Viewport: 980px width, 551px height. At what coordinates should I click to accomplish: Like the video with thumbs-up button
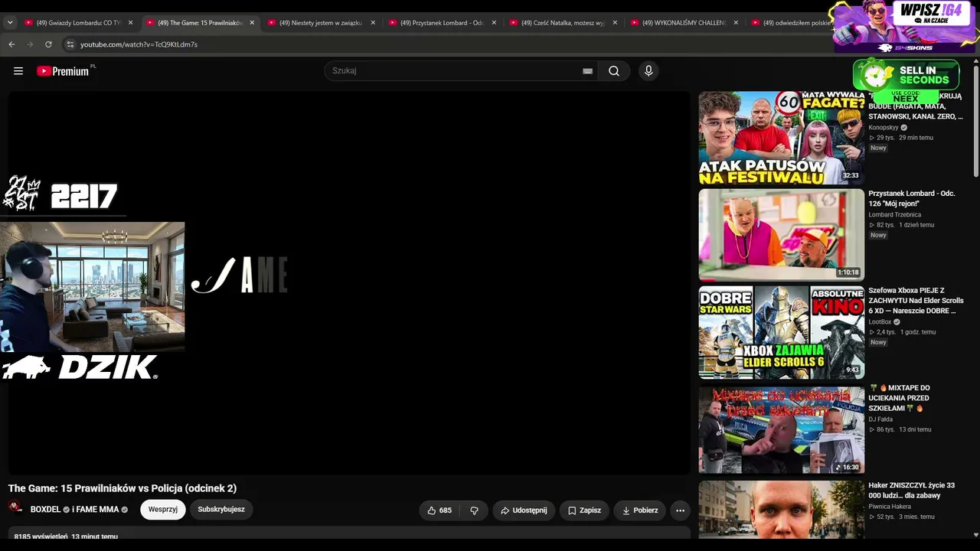[x=439, y=510]
